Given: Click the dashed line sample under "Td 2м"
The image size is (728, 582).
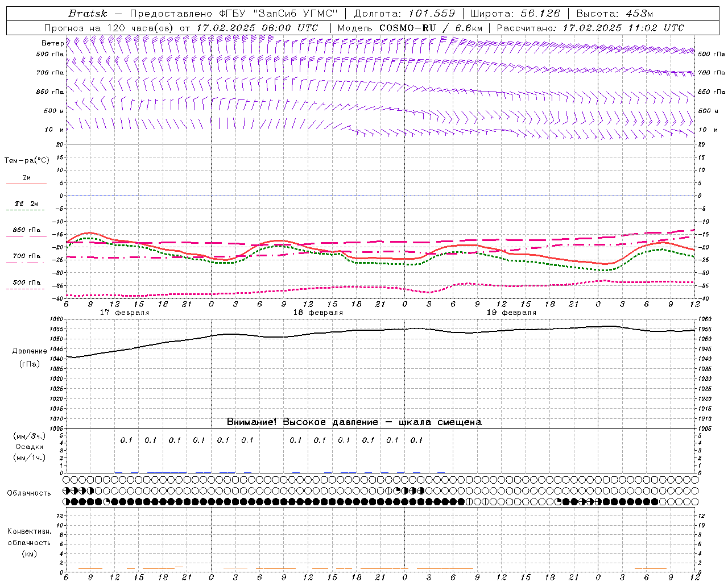Looking at the screenshot, I should [x=26, y=210].
